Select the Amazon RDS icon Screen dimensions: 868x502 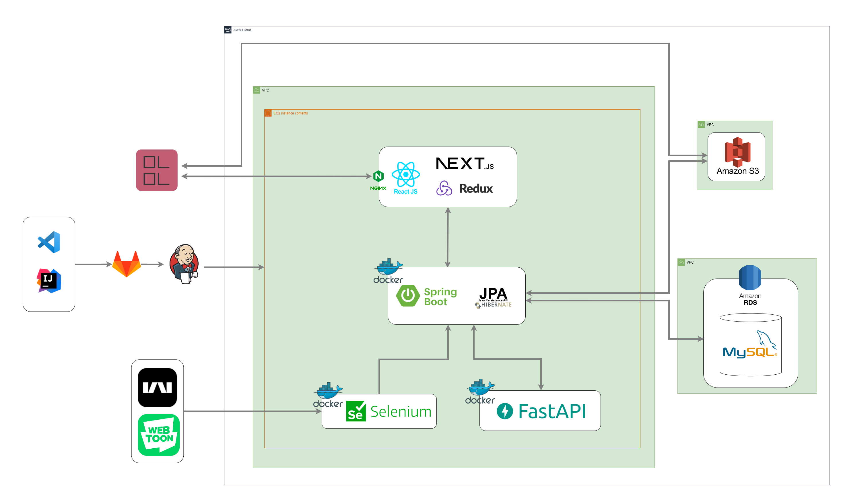click(x=750, y=277)
